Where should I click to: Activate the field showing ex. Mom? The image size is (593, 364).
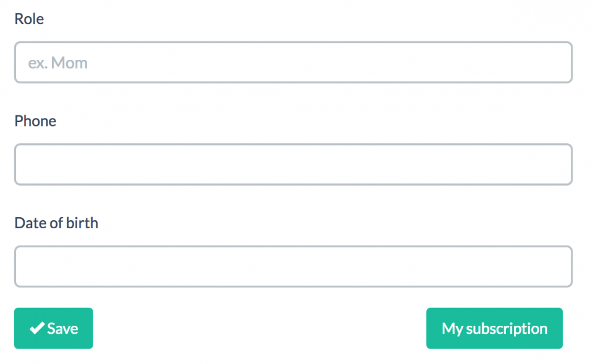(x=293, y=62)
